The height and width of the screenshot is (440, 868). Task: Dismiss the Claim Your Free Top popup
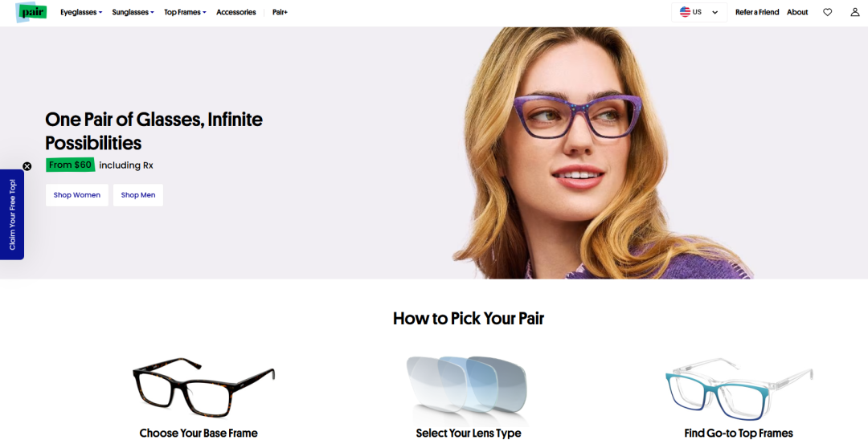click(x=27, y=166)
